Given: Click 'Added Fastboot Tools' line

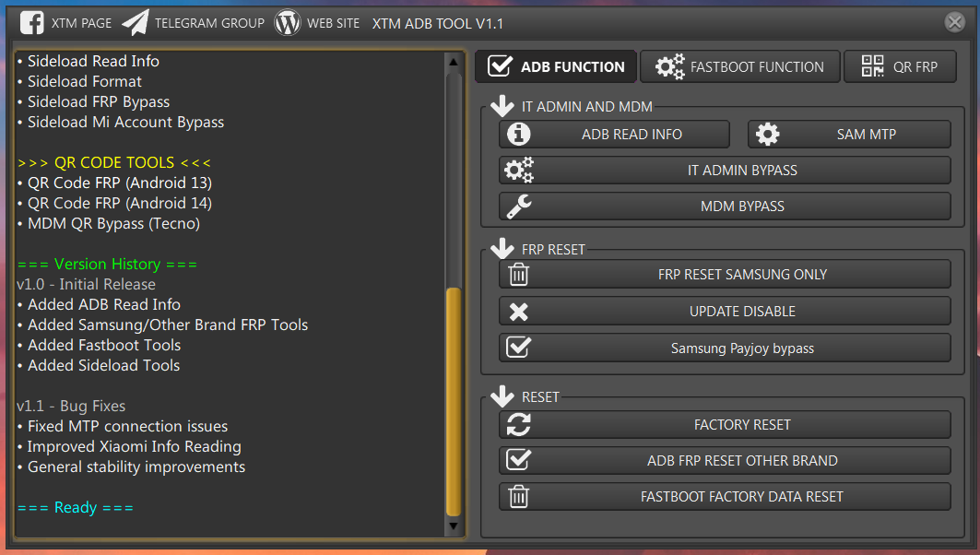Looking at the screenshot, I should 104,345.
